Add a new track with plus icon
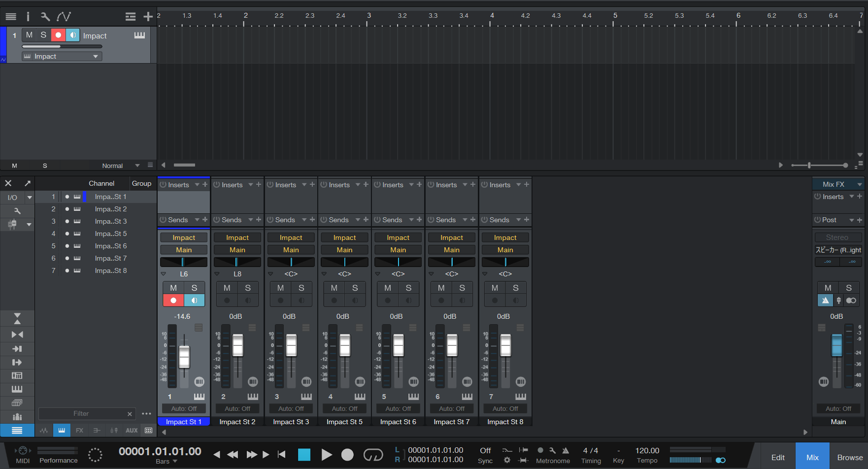 tap(148, 17)
